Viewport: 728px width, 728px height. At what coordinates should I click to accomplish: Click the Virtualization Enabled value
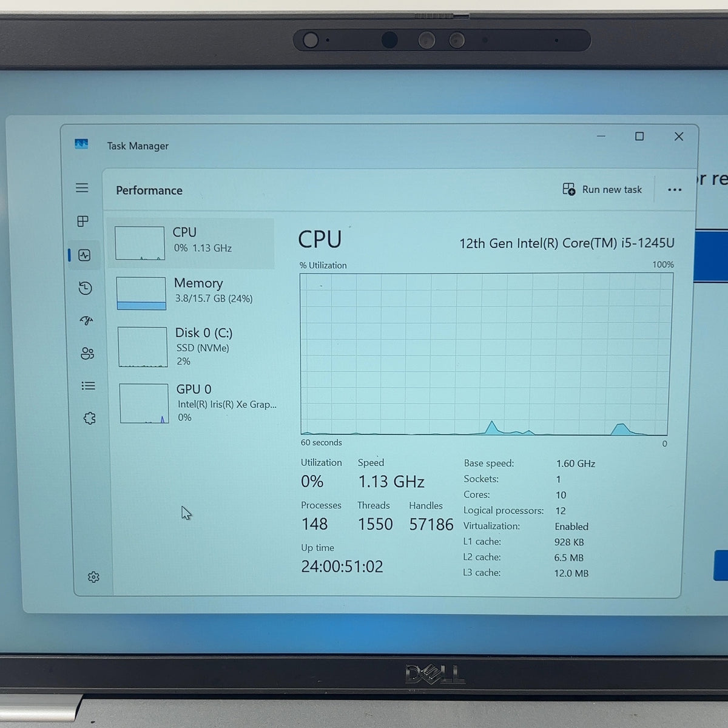pos(571,527)
